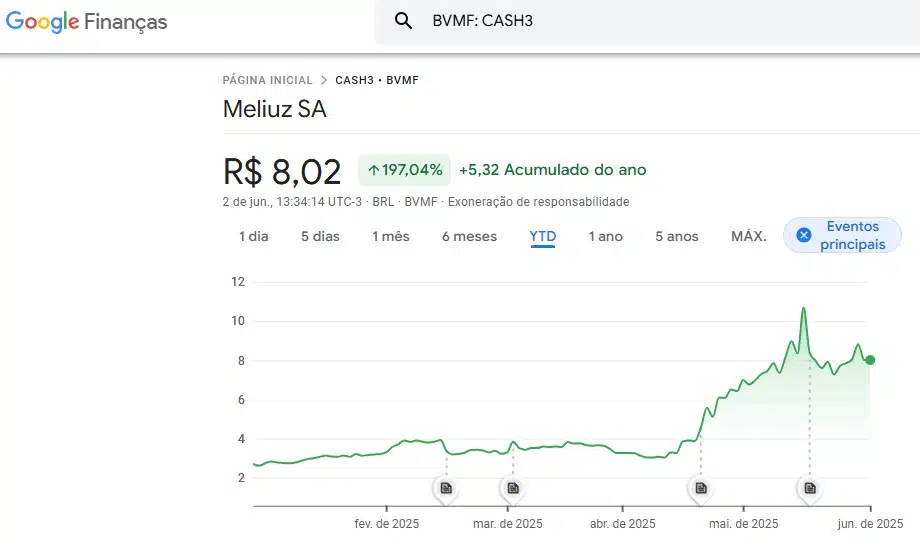This screenshot has height=542, width=920.
Task: Click the Google Finanças logo
Action: coord(87,22)
